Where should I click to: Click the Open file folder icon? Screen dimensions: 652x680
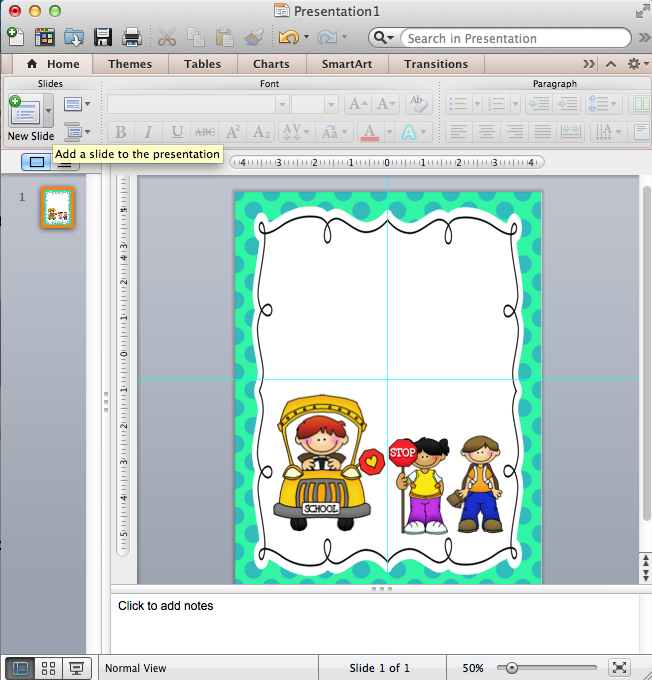74,37
